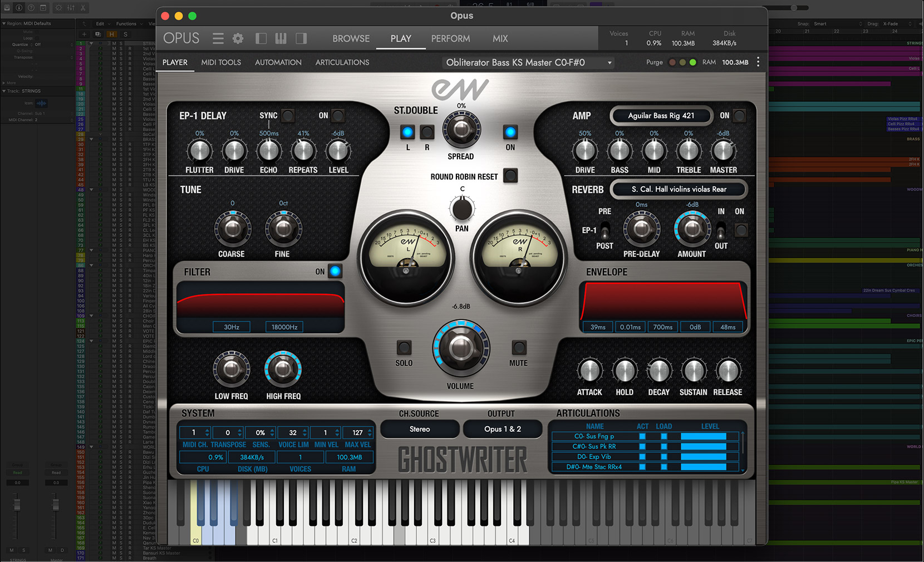Open the Obliterator Bass instrument dropdown
924x562 pixels.
coord(528,62)
